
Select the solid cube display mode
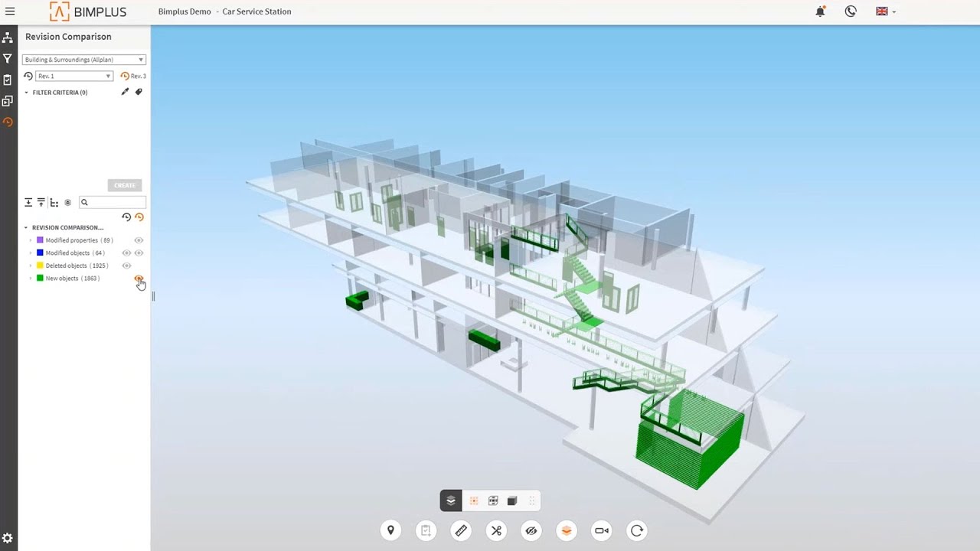coord(512,500)
